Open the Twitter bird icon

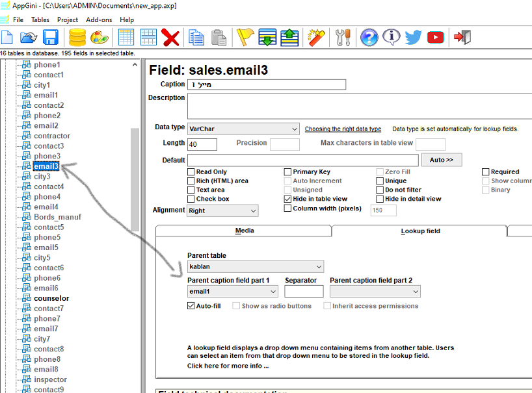[x=413, y=37]
